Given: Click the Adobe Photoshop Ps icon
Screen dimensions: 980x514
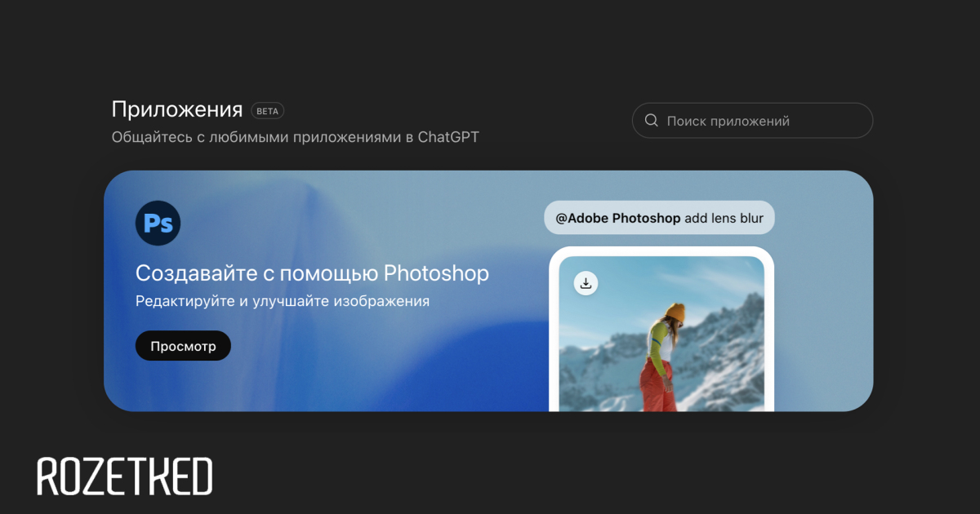Looking at the screenshot, I should pos(158,223).
